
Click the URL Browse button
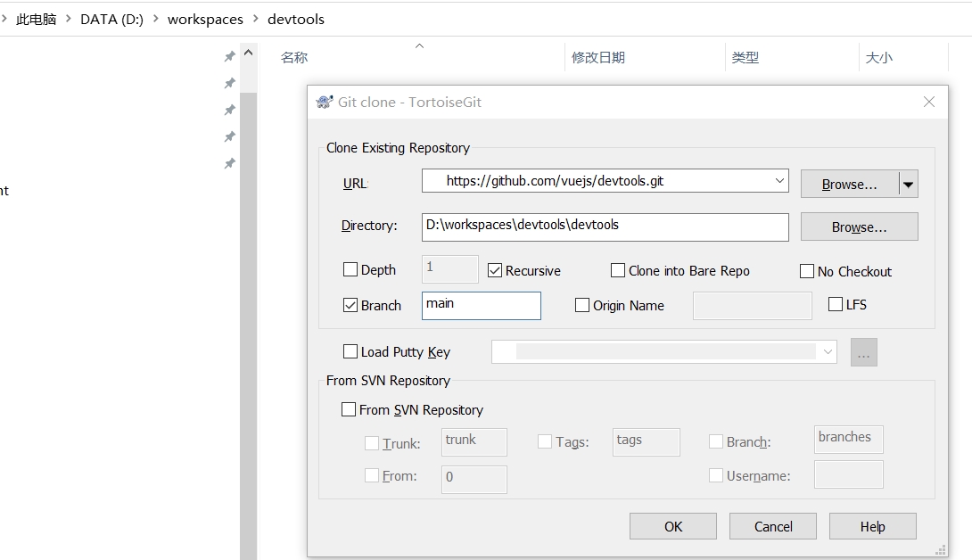click(849, 185)
